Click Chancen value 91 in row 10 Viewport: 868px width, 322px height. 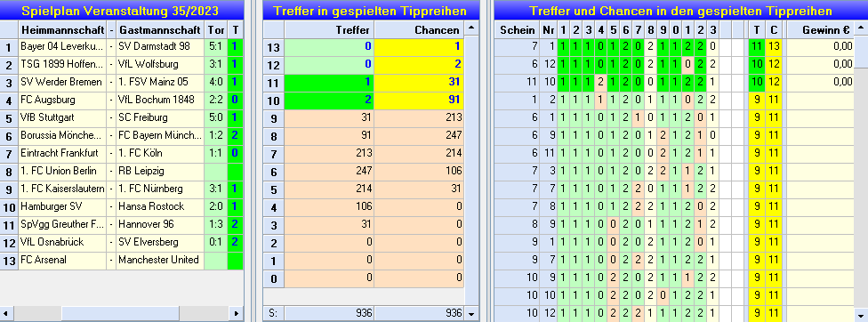(x=419, y=101)
